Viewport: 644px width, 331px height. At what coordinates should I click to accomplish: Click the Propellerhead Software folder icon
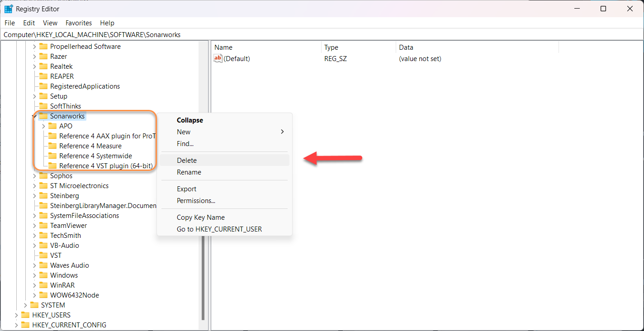pyautogui.click(x=43, y=46)
